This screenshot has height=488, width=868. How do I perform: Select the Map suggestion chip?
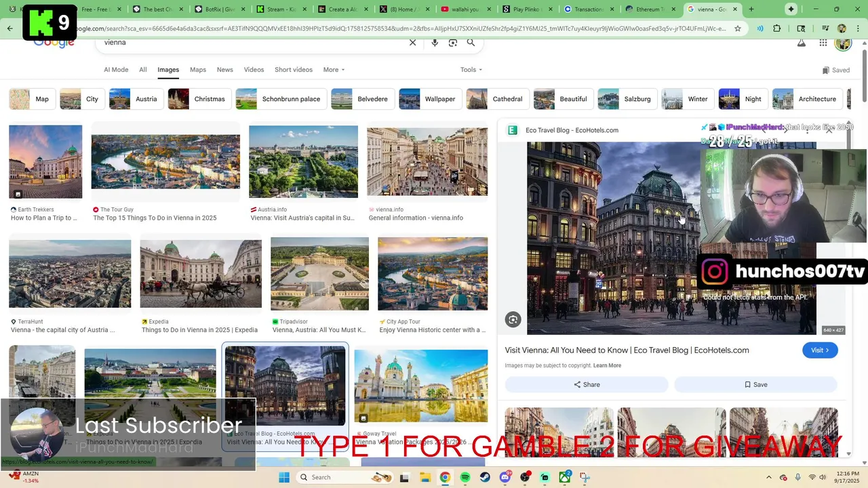pos(32,99)
